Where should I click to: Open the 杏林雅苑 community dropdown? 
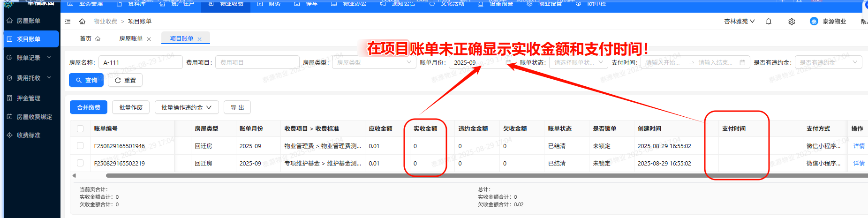pyautogui.click(x=740, y=21)
